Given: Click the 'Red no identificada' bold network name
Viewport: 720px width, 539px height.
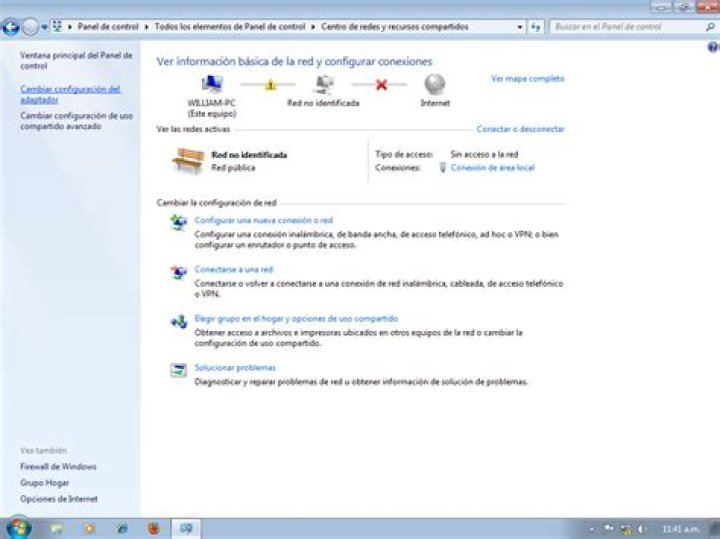Looking at the screenshot, I should [249, 155].
